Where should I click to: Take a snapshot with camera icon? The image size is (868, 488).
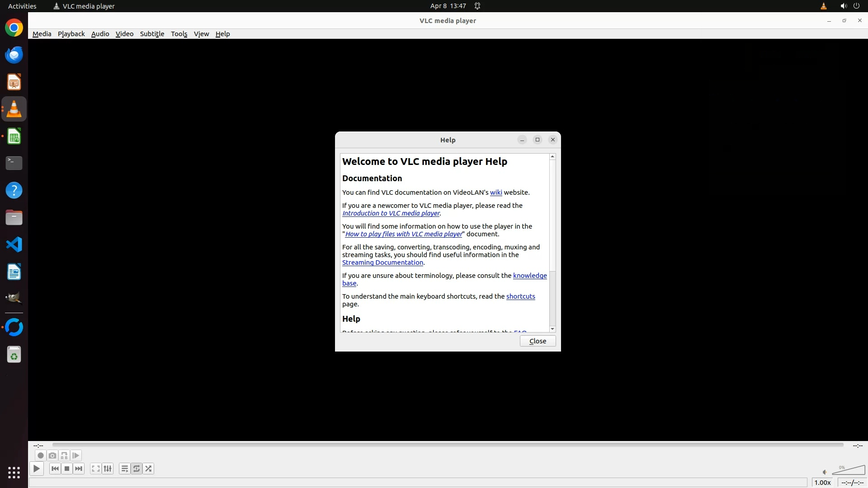click(52, 455)
